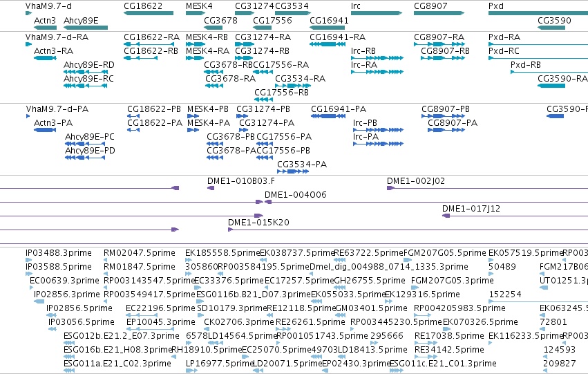Click EST label IP03488.3prime
The image size is (588, 374).
pos(59,253)
